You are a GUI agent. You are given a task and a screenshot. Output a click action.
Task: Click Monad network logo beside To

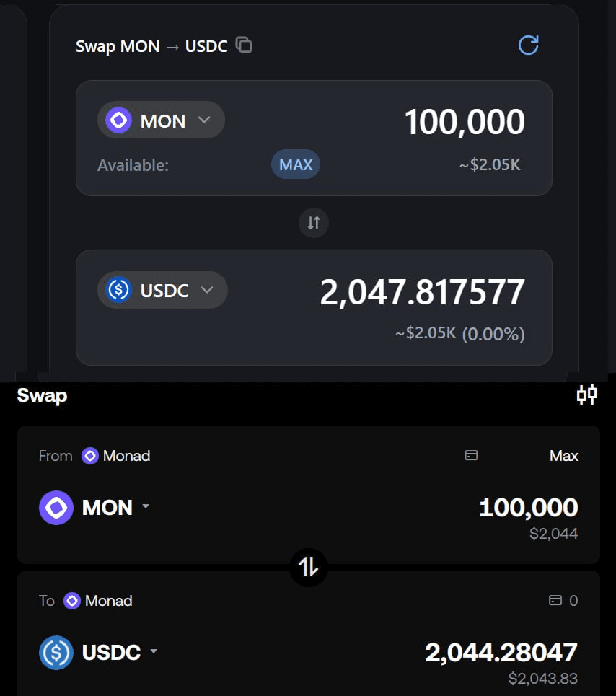(72, 601)
